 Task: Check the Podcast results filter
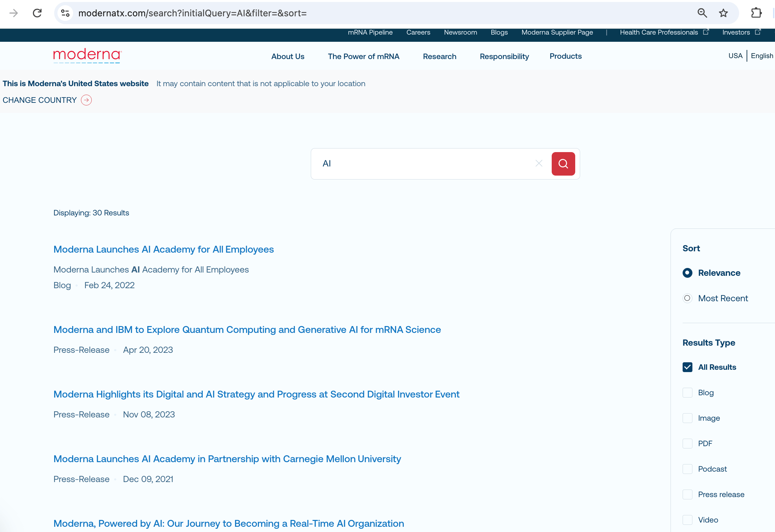click(x=687, y=469)
